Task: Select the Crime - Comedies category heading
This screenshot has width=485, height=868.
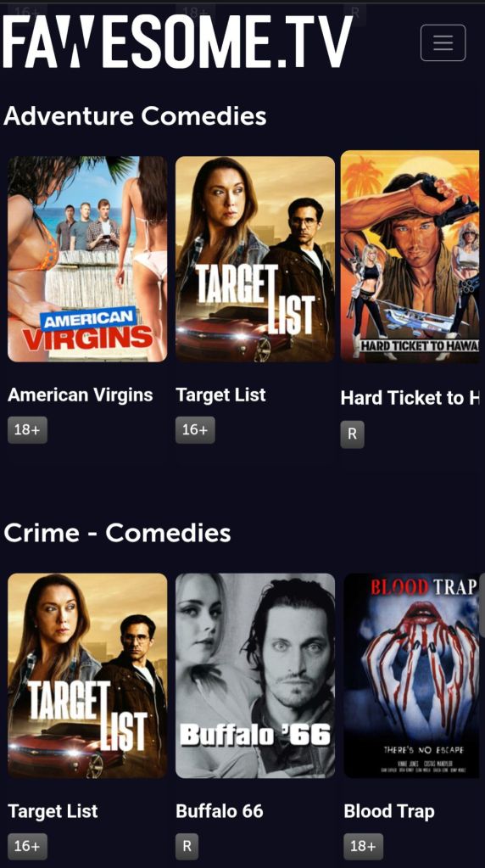Action: click(x=117, y=533)
